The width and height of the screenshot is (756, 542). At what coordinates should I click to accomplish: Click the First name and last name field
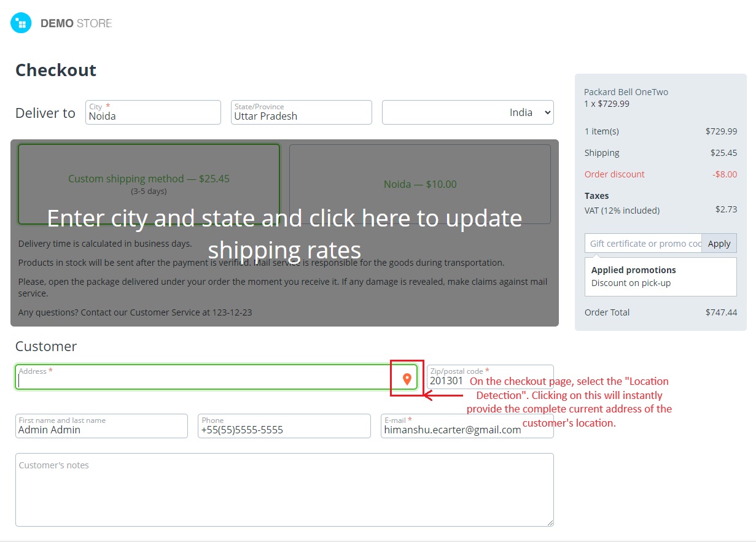(x=101, y=426)
